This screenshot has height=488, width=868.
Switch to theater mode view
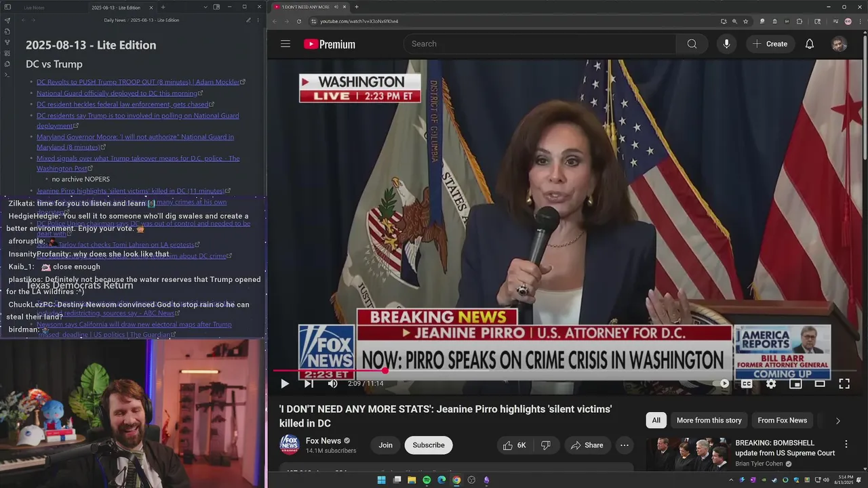click(820, 384)
